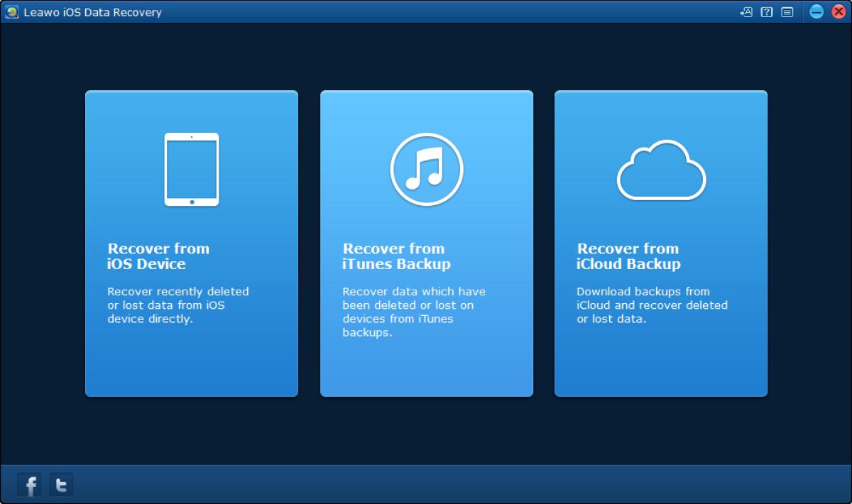Viewport: 852px width, 504px height.
Task: Open the Facebook page via the Facebook icon
Action: pyautogui.click(x=30, y=485)
